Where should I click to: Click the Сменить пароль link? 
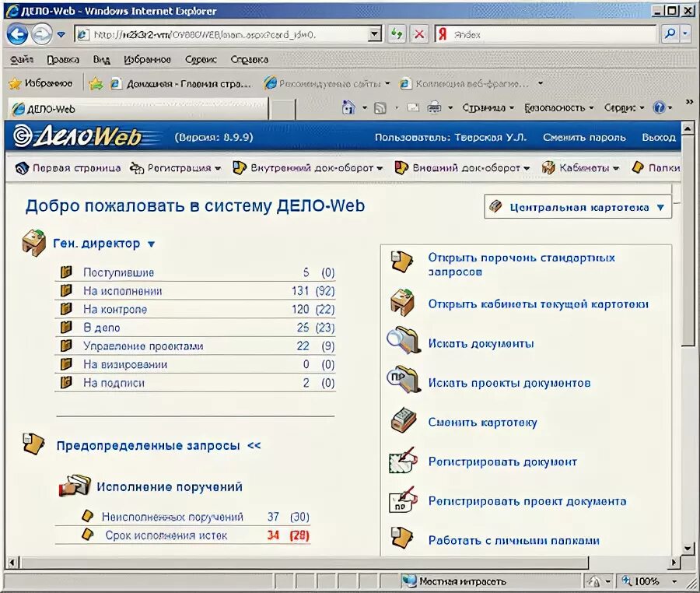584,137
